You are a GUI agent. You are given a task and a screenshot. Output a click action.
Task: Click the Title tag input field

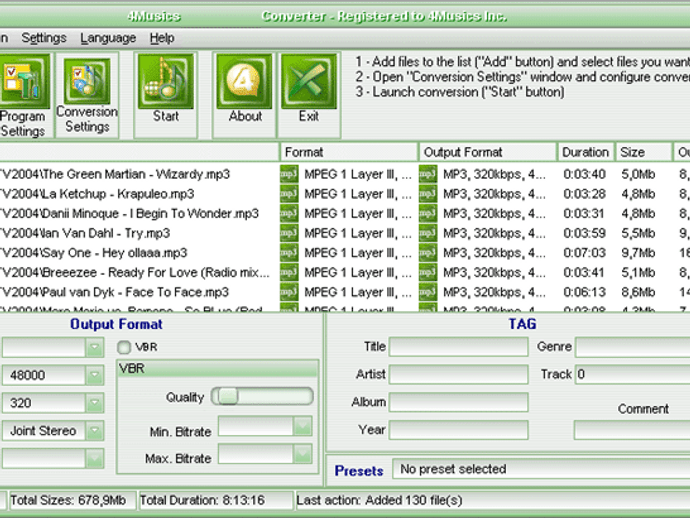(459, 347)
